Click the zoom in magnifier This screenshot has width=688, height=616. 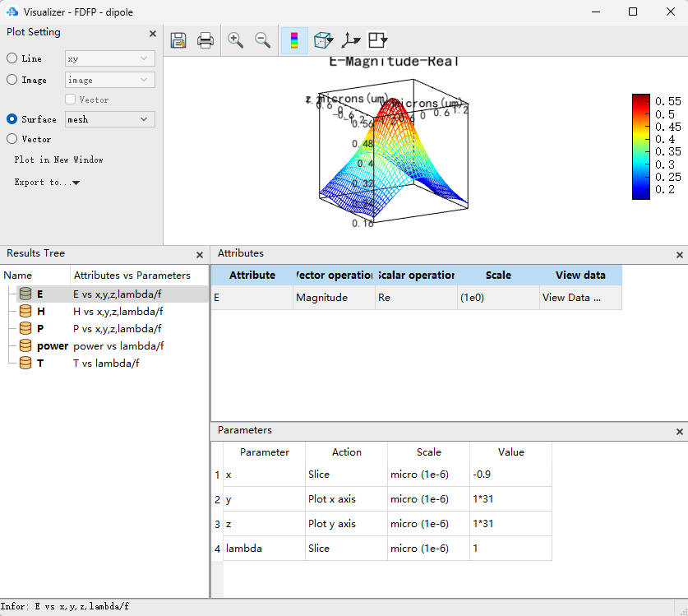(236, 40)
